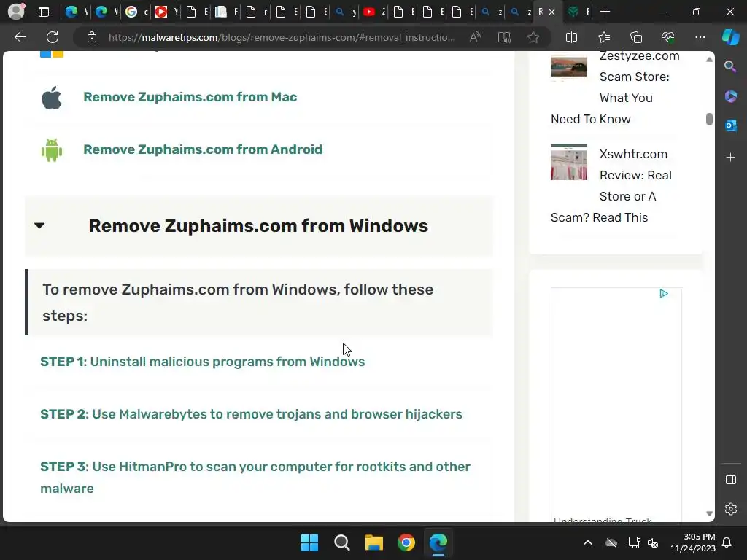Jump to STEP 2 Use Malwarebytes
The width and height of the screenshot is (747, 560).
[251, 414]
